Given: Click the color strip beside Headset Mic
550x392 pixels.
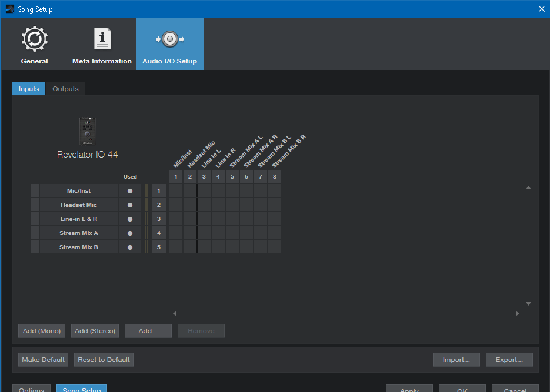Looking at the screenshot, I should pos(146,205).
